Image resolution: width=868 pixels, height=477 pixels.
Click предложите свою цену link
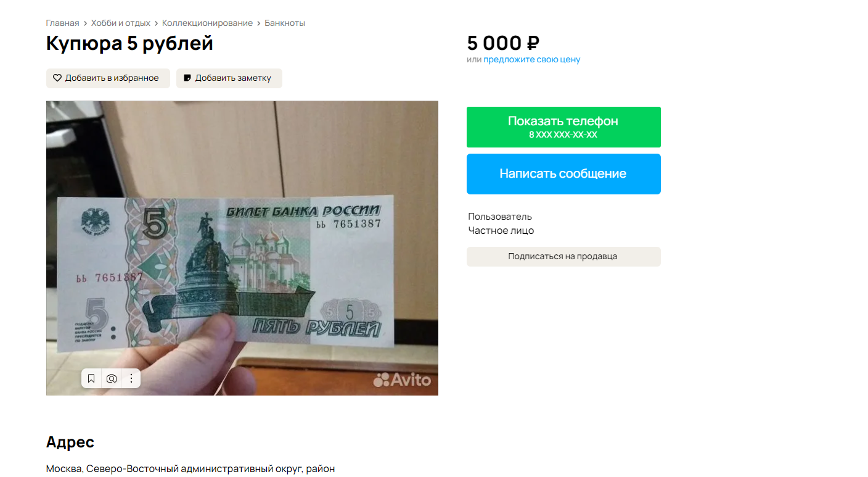532,60
